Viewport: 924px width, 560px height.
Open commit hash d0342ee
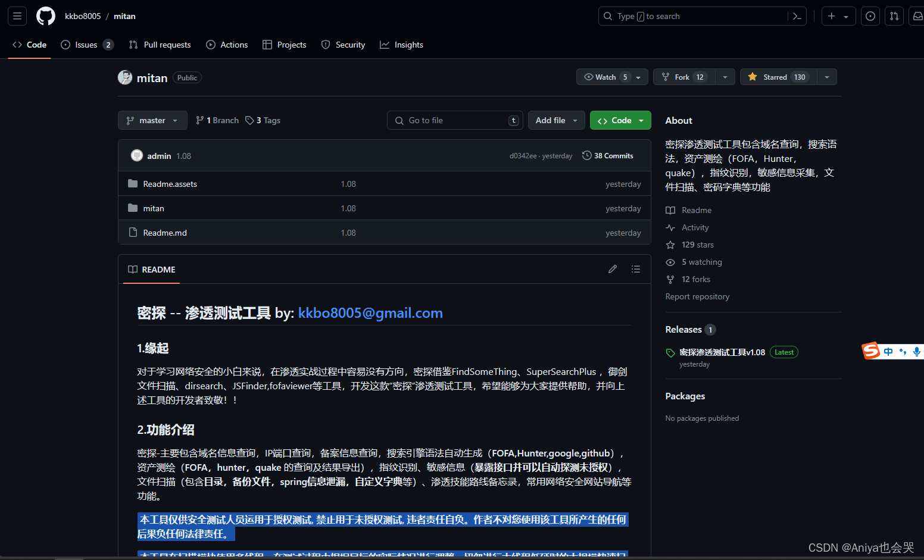point(523,156)
